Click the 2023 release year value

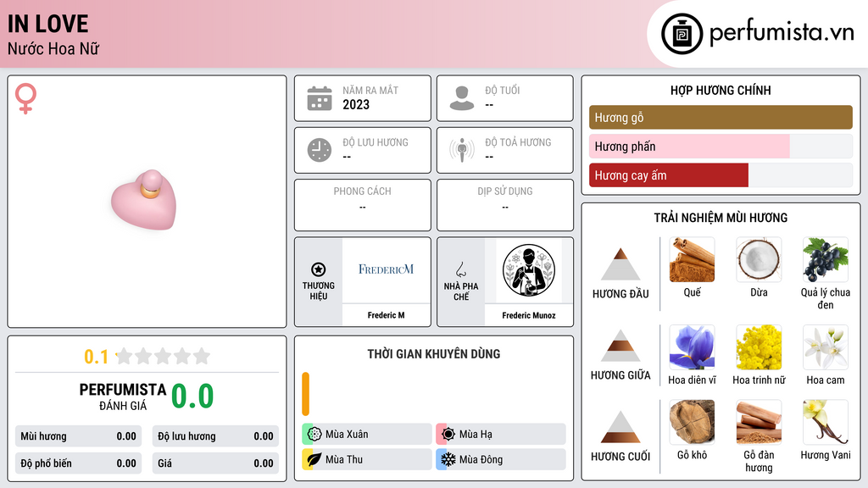[356, 104]
